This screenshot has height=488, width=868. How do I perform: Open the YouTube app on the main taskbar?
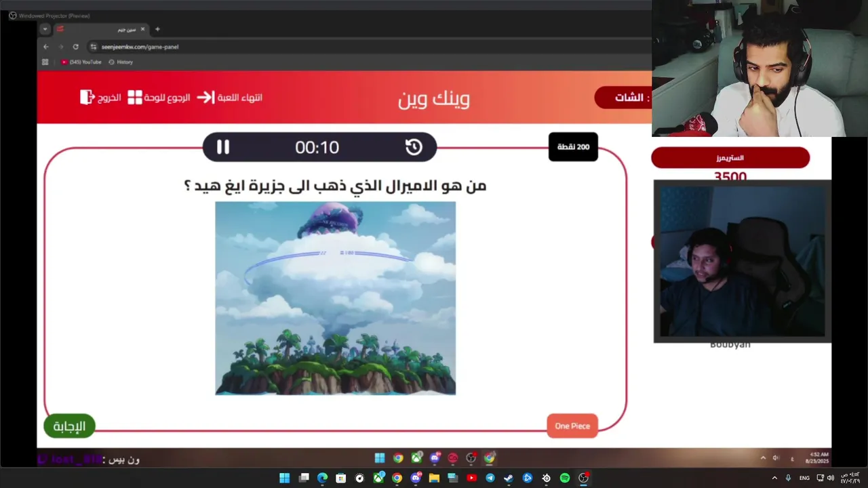(471, 478)
